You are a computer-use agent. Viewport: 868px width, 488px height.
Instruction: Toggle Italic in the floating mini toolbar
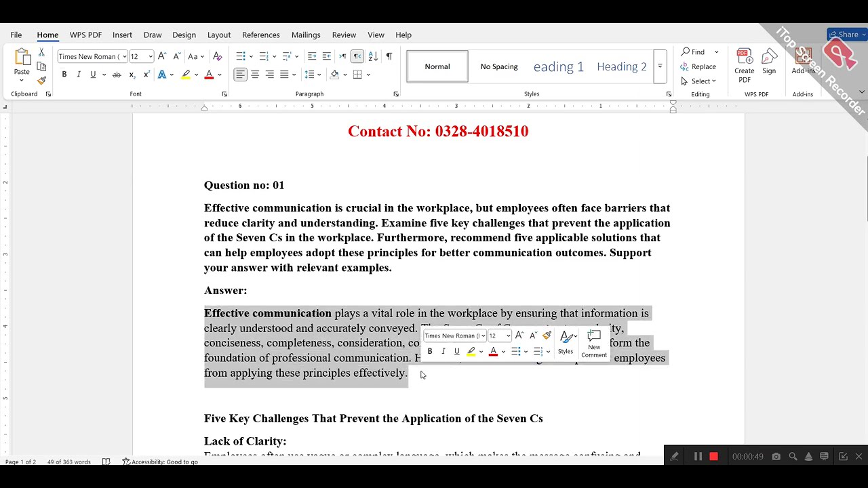[443, 351]
